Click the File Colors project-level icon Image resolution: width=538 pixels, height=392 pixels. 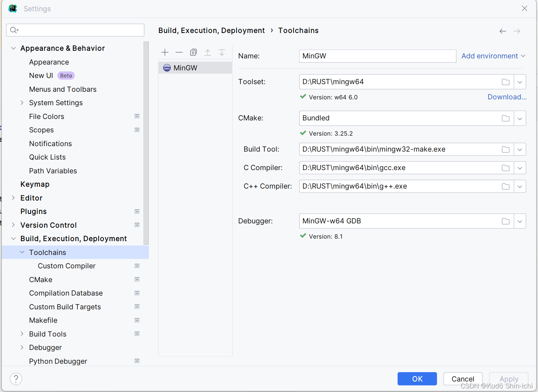point(137,116)
